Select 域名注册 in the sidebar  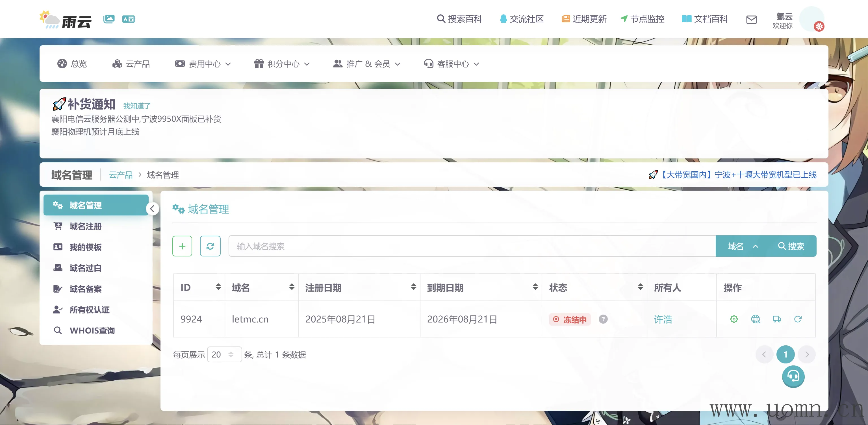point(85,226)
